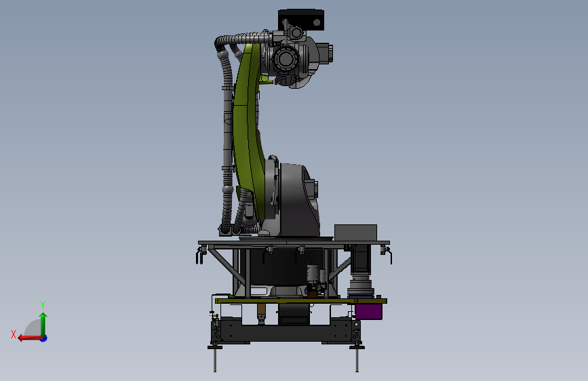The image size is (588, 381).
Task: Select the black bottom frame beam
Action: (286, 333)
